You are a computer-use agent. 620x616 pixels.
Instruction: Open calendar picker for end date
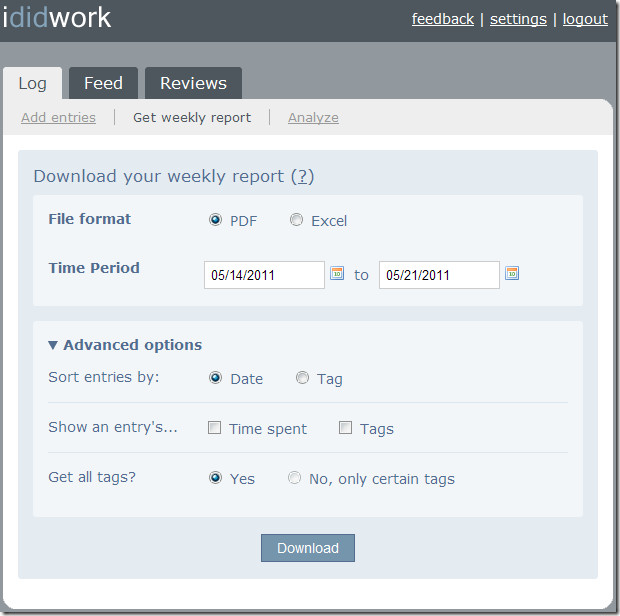512,273
